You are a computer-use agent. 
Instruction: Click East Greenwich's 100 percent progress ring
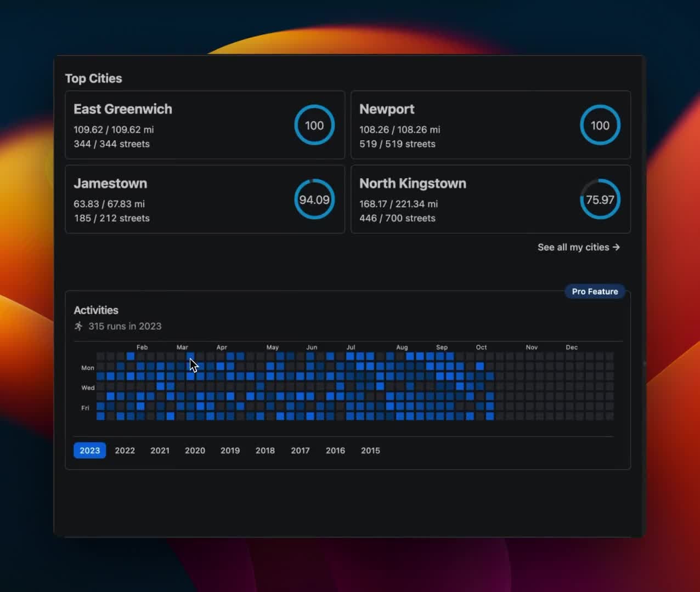pyautogui.click(x=314, y=125)
